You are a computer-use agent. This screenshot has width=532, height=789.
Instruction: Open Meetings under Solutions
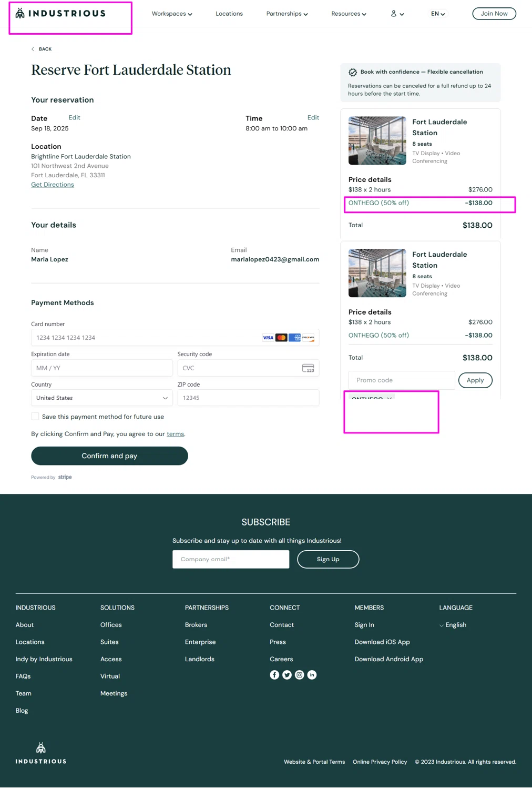pos(114,694)
